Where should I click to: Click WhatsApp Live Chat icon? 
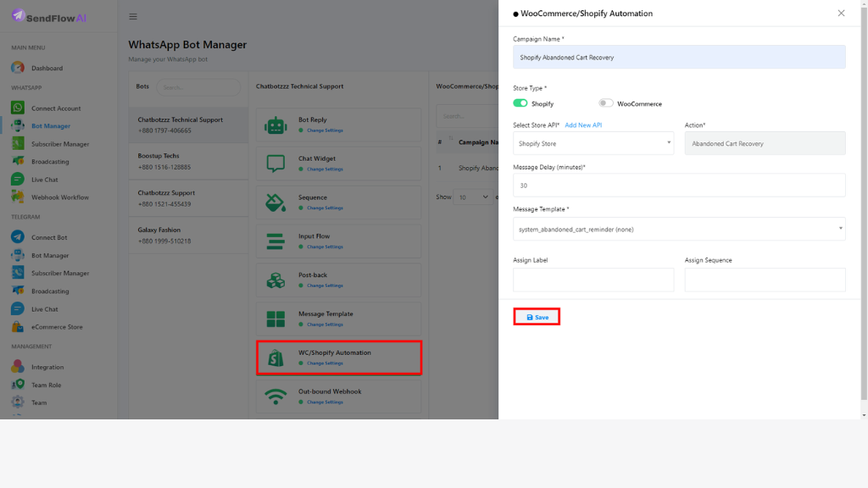click(x=18, y=180)
